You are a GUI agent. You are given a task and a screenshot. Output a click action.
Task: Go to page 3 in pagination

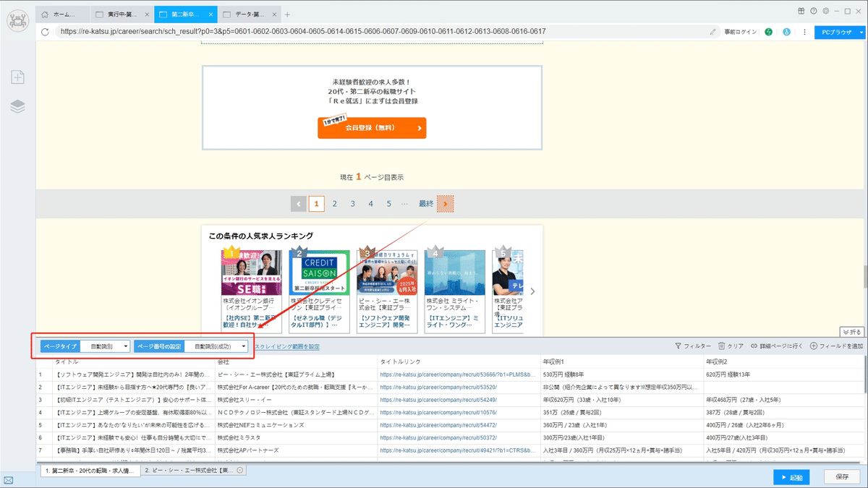click(353, 204)
